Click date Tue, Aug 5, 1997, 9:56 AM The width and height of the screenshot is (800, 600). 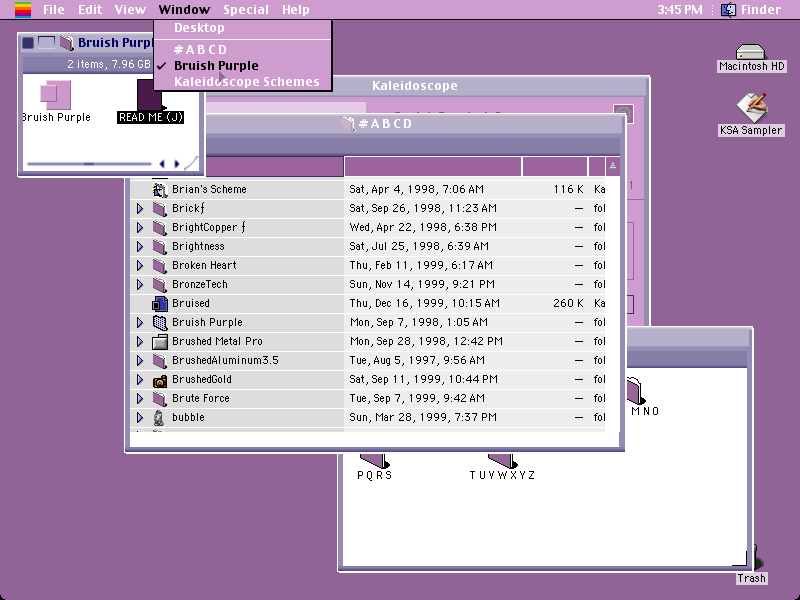[x=417, y=361]
